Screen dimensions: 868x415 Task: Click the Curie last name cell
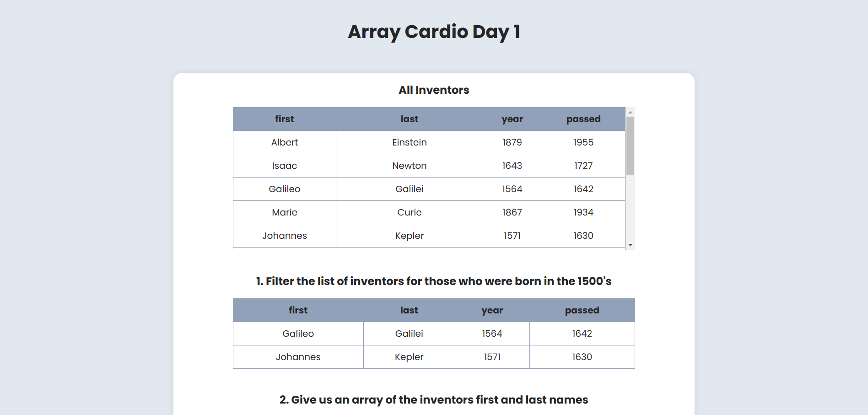[410, 212]
